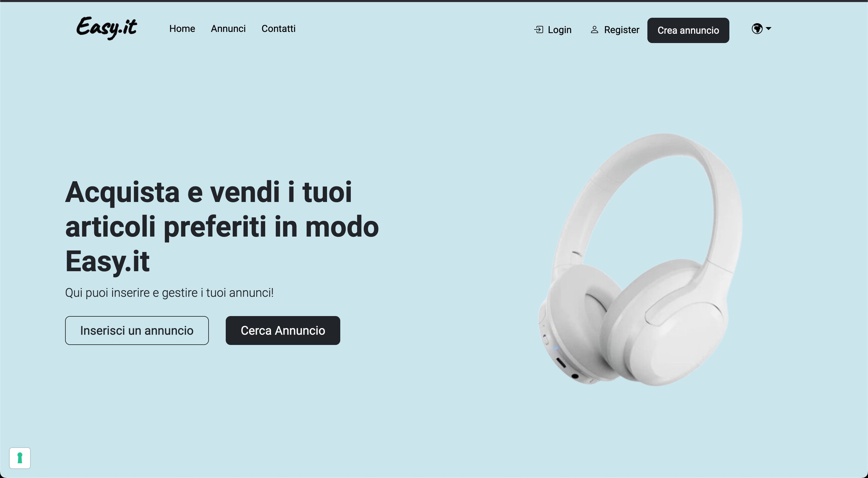Click the 'Qui puoi inserire' subtitle text
This screenshot has width=868, height=478.
point(169,293)
